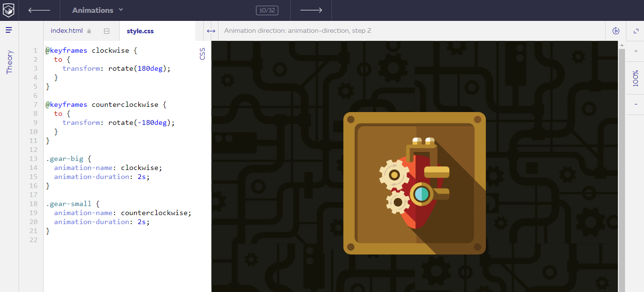Switch to the index.html tab
The height and width of the screenshot is (292, 644).
coord(66,30)
